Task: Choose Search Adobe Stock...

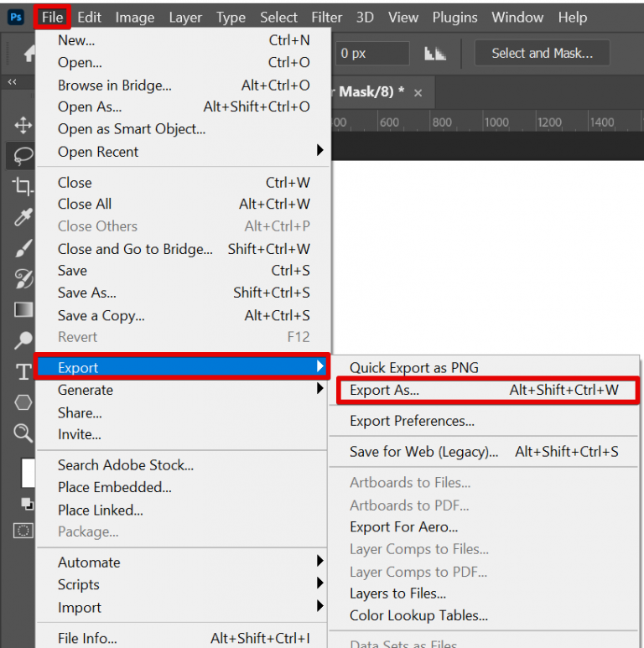Action: (x=182, y=465)
